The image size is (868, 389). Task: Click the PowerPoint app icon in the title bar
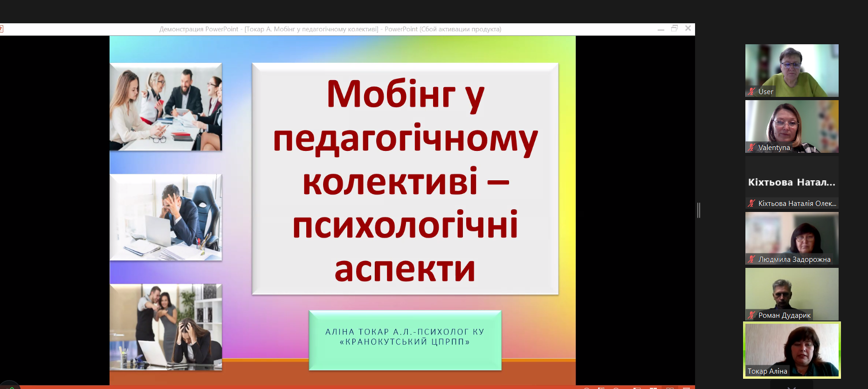[x=1, y=29]
